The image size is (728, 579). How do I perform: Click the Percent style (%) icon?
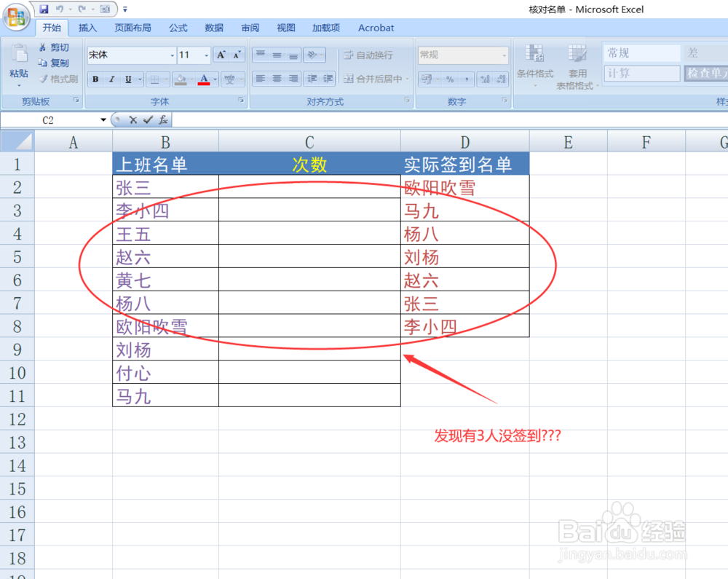click(449, 79)
